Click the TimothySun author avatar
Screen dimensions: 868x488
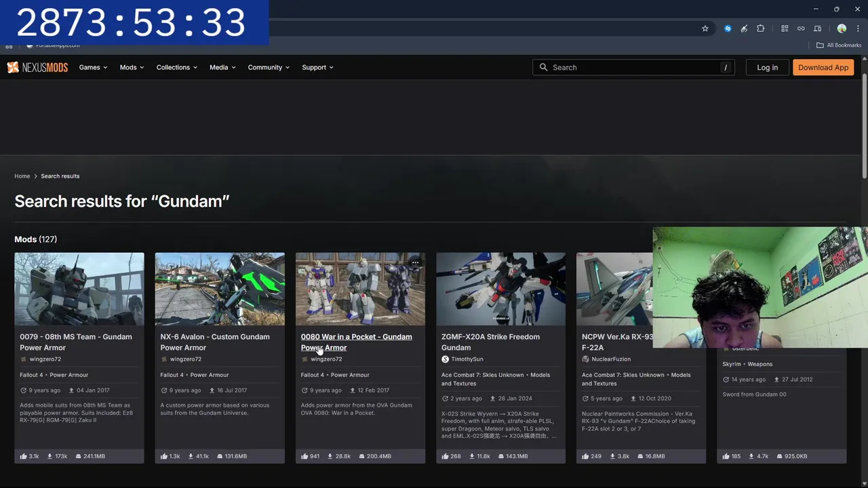pyautogui.click(x=445, y=359)
